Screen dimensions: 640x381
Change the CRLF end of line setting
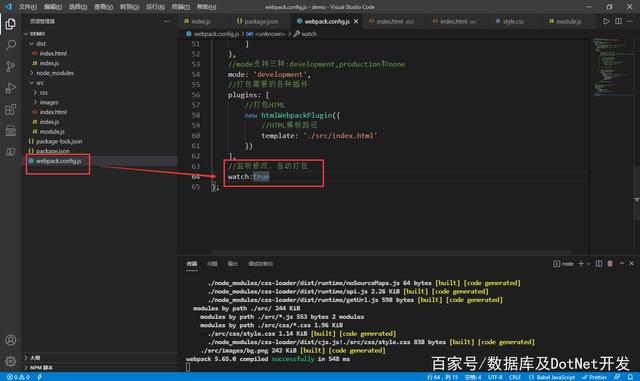(515, 377)
